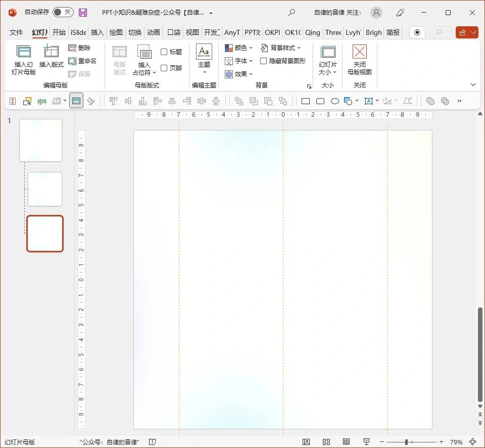
Task: Check 隐藏背景图形 hide background graphics
Action: click(x=264, y=61)
